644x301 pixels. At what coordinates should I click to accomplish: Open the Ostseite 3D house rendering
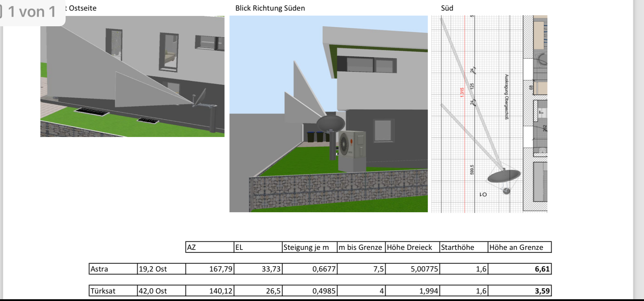click(132, 76)
